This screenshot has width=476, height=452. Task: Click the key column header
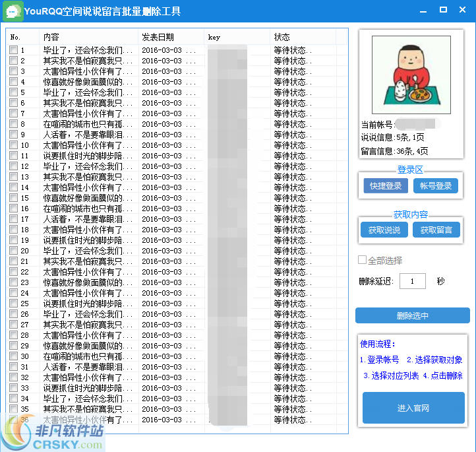click(237, 37)
